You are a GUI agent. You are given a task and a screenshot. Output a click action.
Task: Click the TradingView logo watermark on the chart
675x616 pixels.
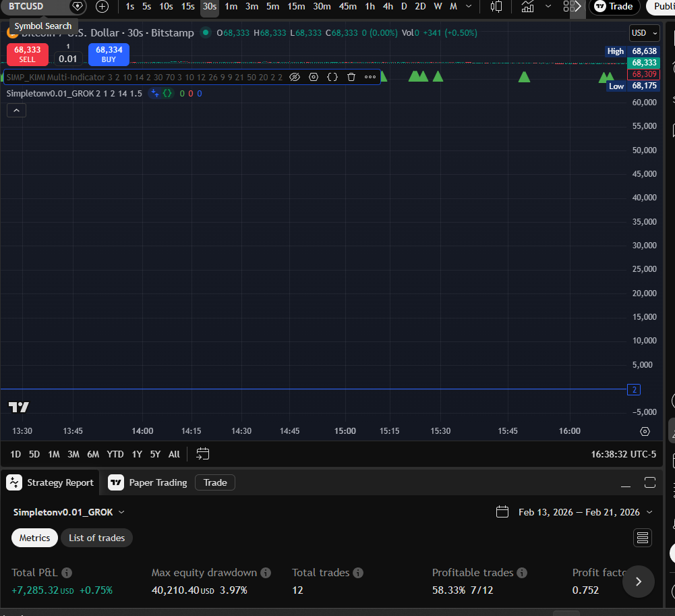18,406
